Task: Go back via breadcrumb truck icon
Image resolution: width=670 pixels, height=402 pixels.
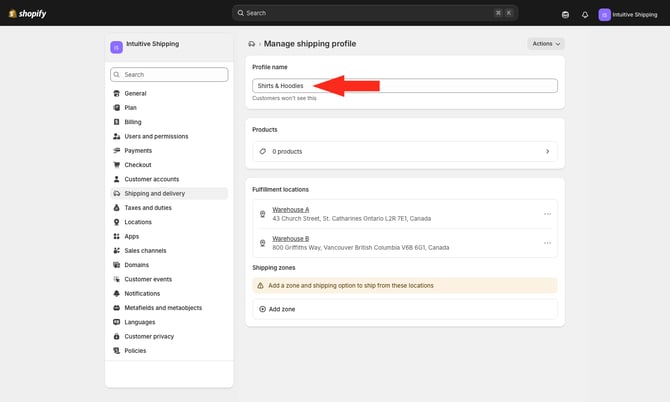Action: click(x=252, y=44)
